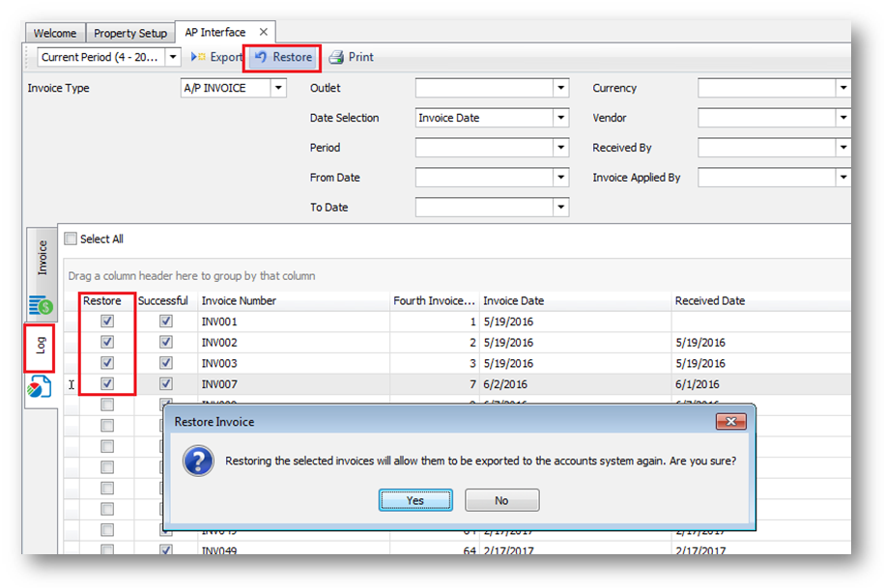Expand the Current Period dropdown
The height and width of the screenshot is (588, 884).
coord(173,58)
